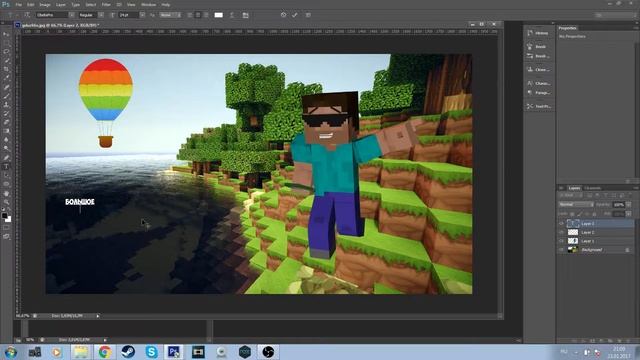Image resolution: width=640 pixels, height=360 pixels.
Task: Select the Eraser tool
Action: [6, 122]
